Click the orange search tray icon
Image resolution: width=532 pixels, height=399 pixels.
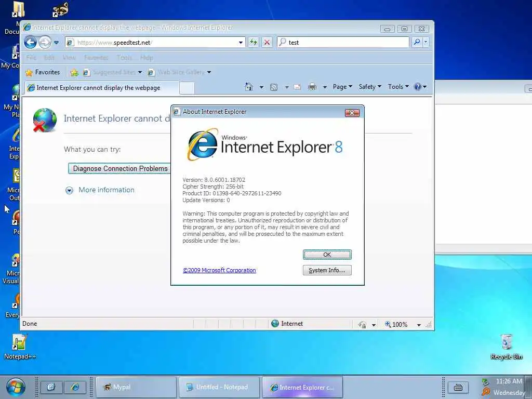coord(486,392)
